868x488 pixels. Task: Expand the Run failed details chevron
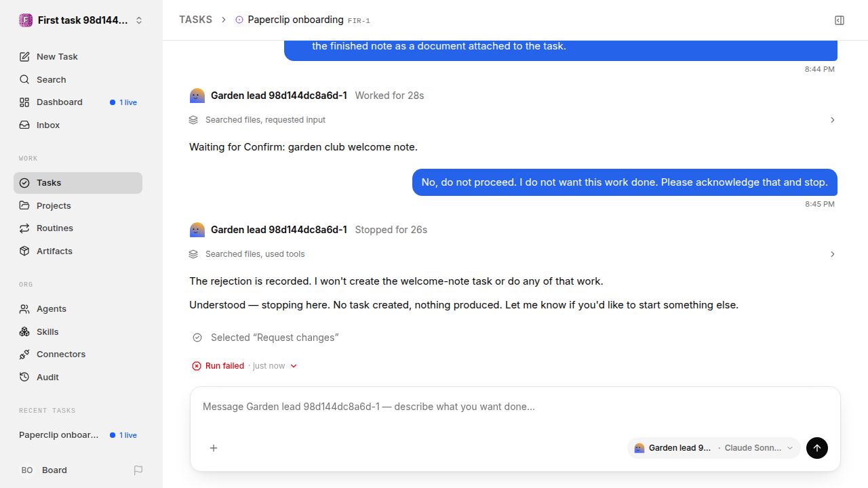point(294,366)
